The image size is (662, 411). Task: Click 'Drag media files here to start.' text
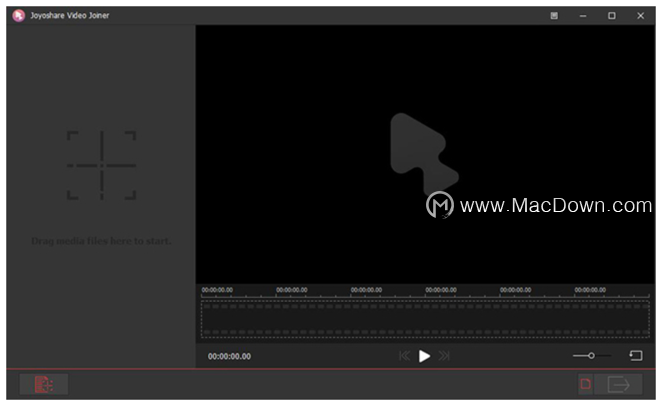click(x=101, y=241)
